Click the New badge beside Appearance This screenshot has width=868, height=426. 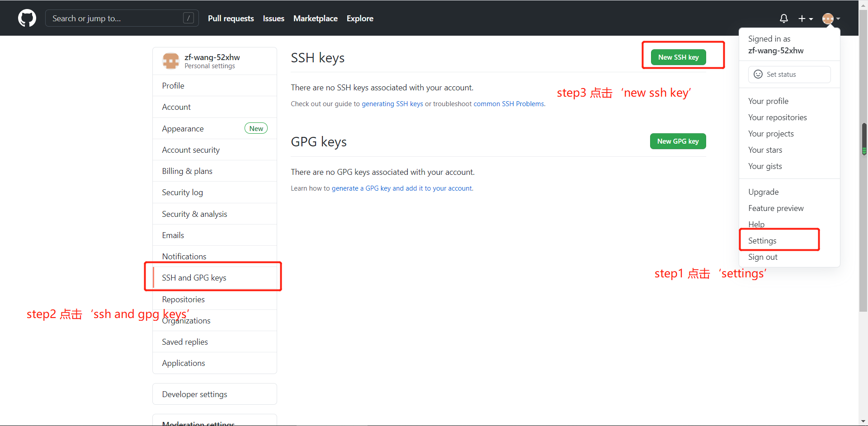[x=256, y=128]
